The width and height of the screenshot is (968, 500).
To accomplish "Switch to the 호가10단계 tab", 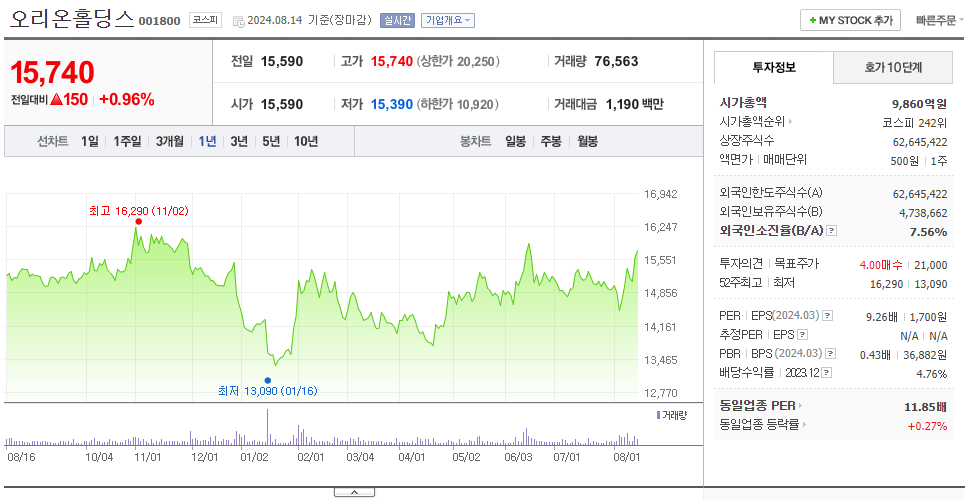I will [x=893, y=68].
